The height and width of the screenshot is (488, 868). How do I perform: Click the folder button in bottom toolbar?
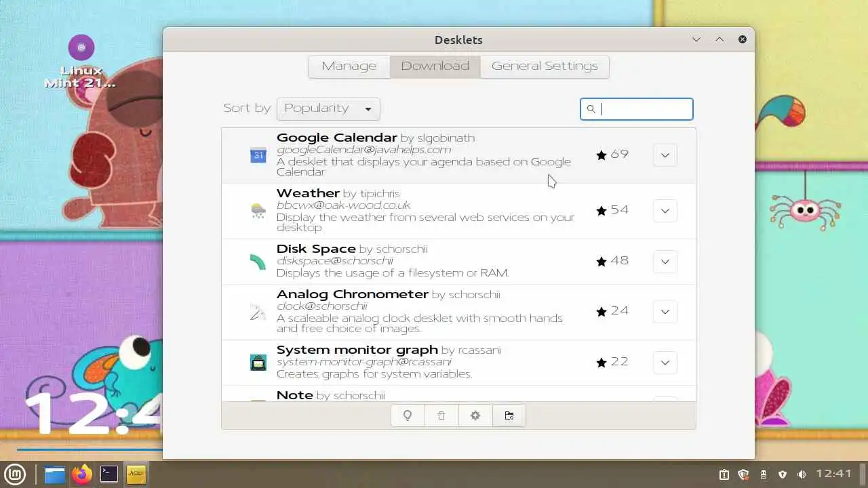(509, 415)
